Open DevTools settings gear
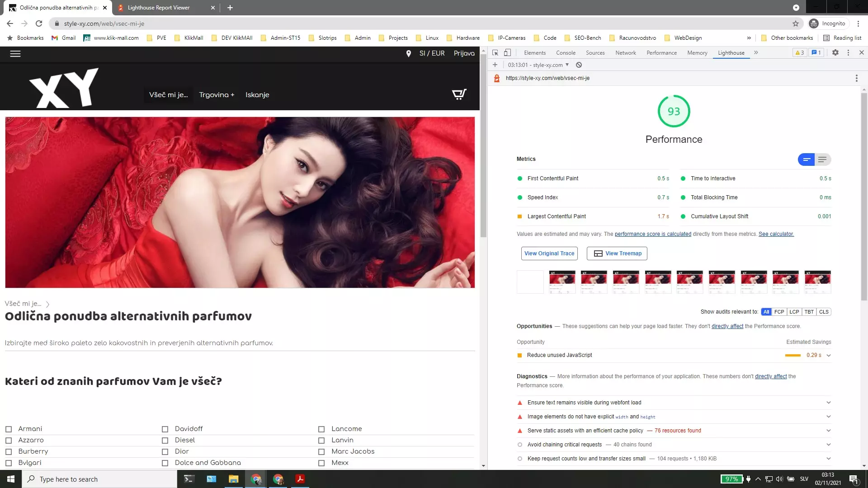Image resolution: width=868 pixels, height=488 pixels. (835, 53)
